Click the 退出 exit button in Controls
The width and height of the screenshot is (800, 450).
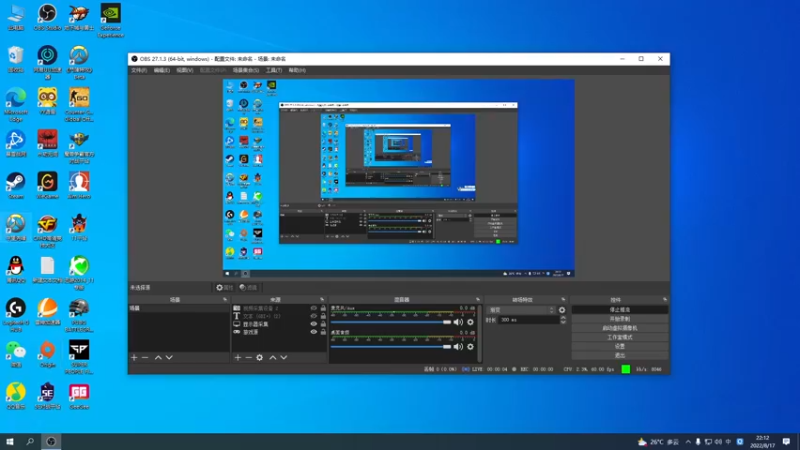click(620, 355)
